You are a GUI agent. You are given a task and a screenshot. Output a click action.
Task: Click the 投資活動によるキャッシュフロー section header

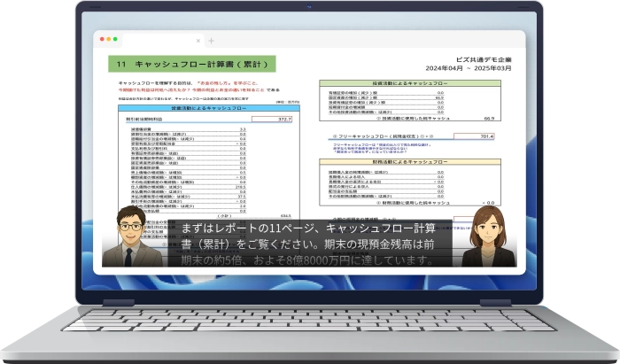410,83
